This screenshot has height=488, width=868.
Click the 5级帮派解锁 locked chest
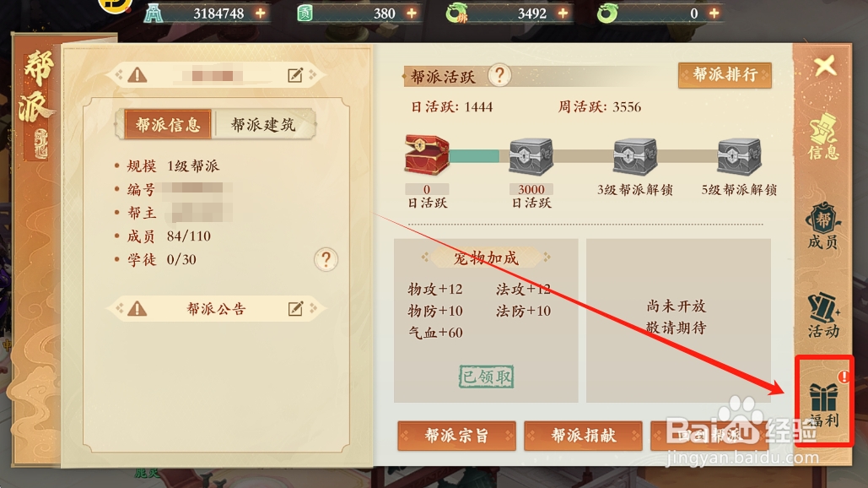(739, 156)
